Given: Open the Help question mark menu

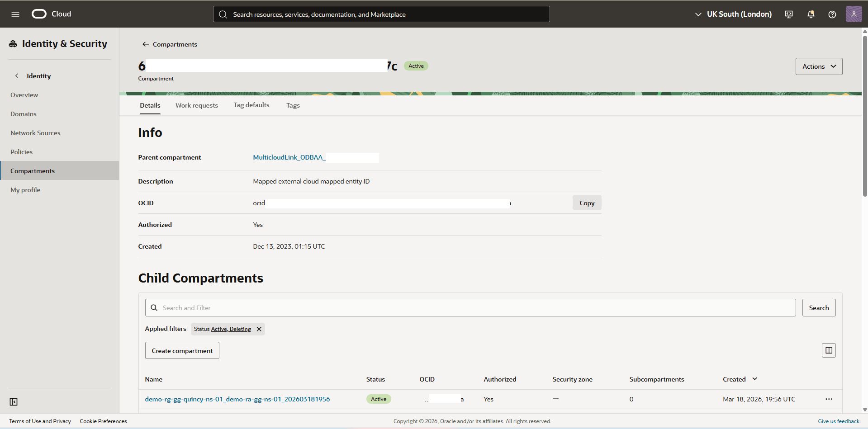Looking at the screenshot, I should pos(832,14).
